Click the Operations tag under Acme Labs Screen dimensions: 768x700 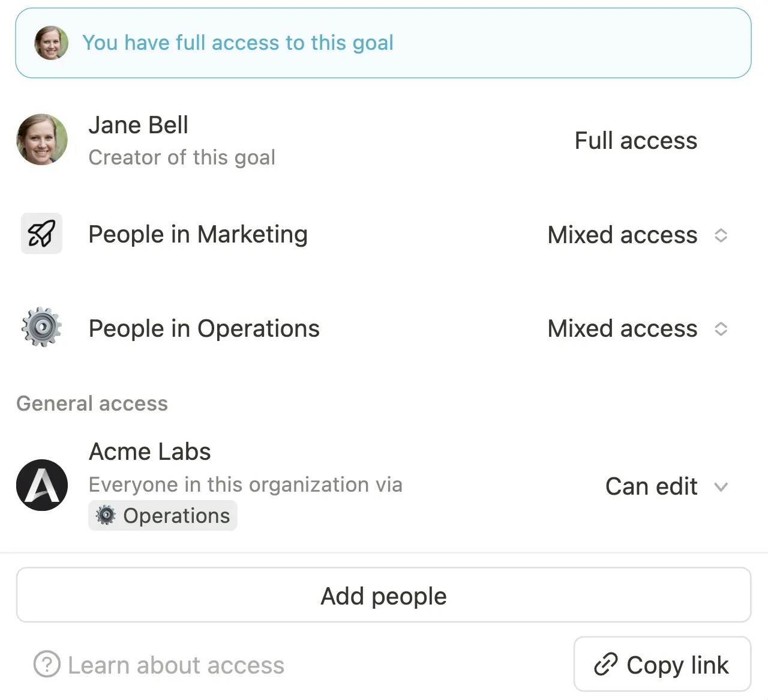coord(163,515)
